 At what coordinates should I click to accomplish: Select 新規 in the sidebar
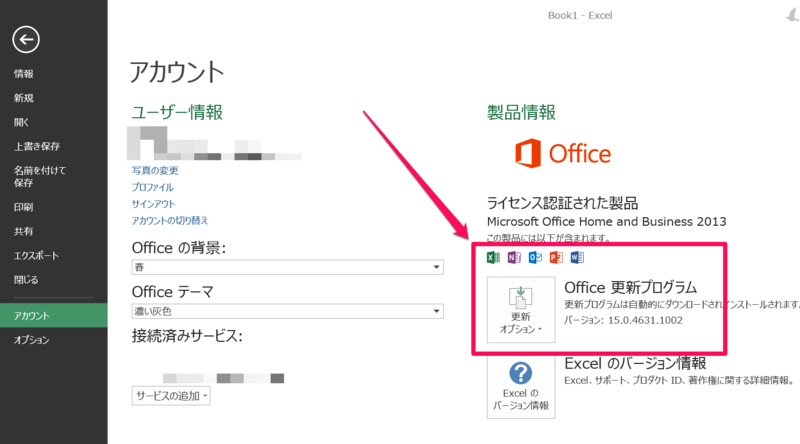pos(24,98)
